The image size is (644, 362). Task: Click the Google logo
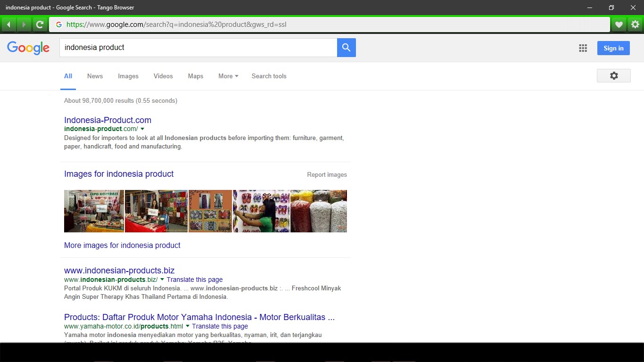coord(28,48)
